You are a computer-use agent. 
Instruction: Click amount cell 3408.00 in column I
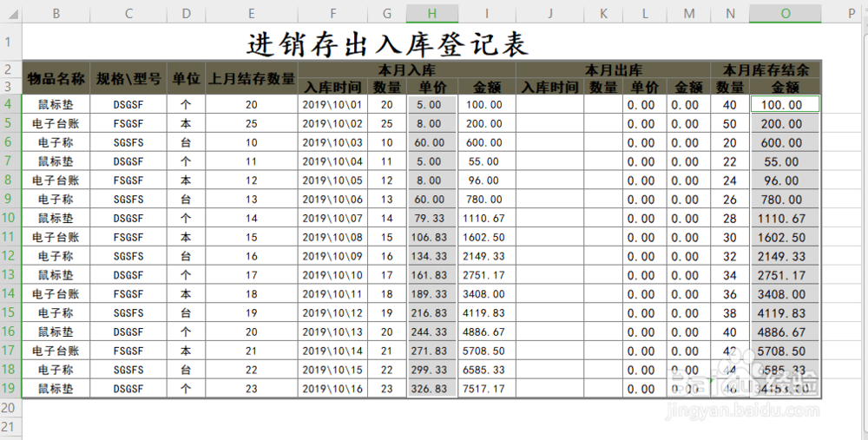click(x=487, y=294)
